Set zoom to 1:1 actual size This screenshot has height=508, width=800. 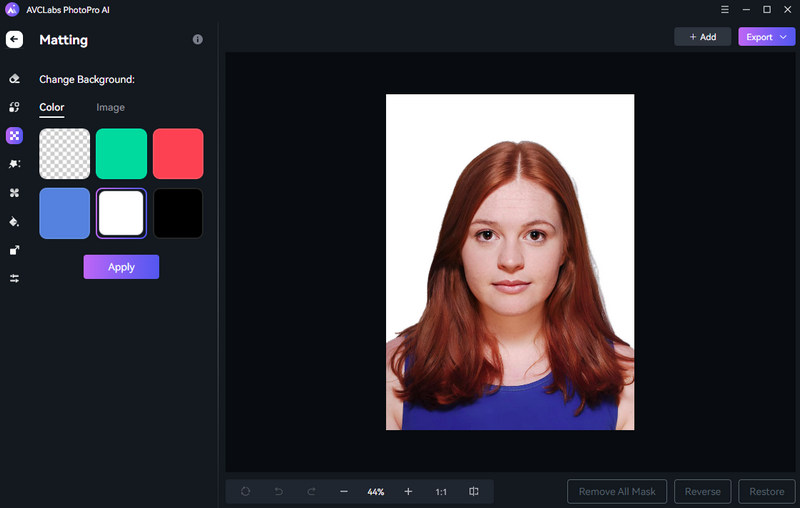point(441,492)
